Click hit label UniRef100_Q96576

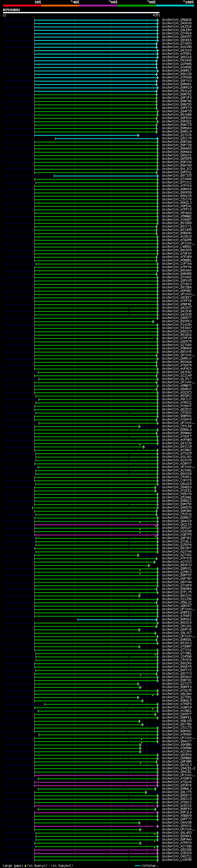[x=177, y=507]
